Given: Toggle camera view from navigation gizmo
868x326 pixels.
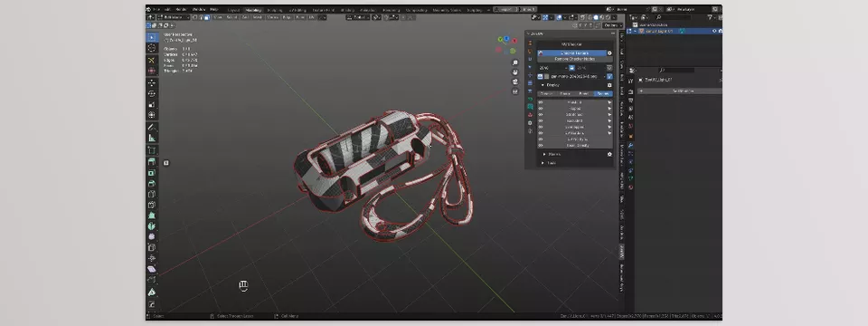Looking at the screenshot, I should pos(515,81).
